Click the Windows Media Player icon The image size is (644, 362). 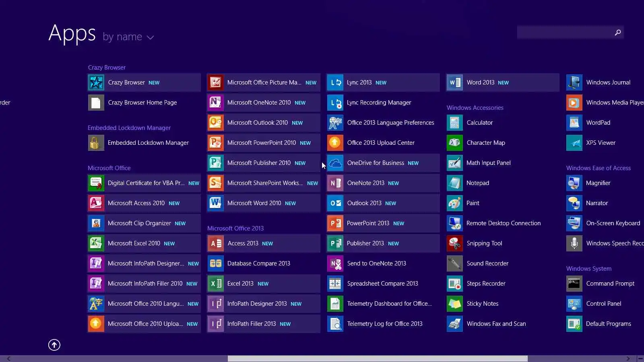point(574,103)
